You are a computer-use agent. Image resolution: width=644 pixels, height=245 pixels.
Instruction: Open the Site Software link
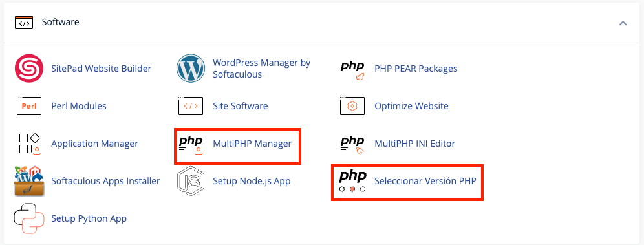click(241, 106)
